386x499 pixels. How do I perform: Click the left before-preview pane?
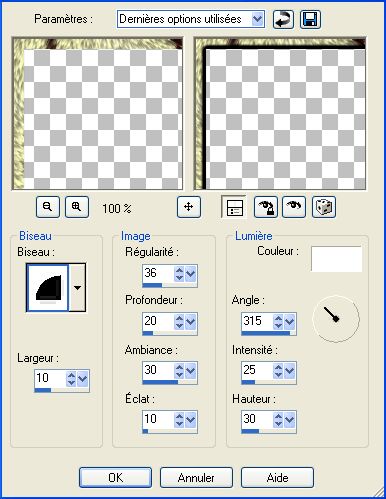point(97,113)
